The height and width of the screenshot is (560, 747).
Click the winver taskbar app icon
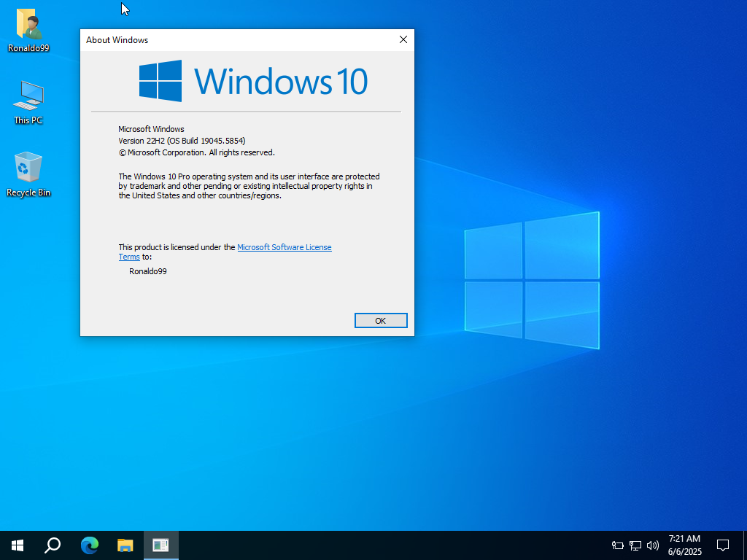click(x=161, y=545)
